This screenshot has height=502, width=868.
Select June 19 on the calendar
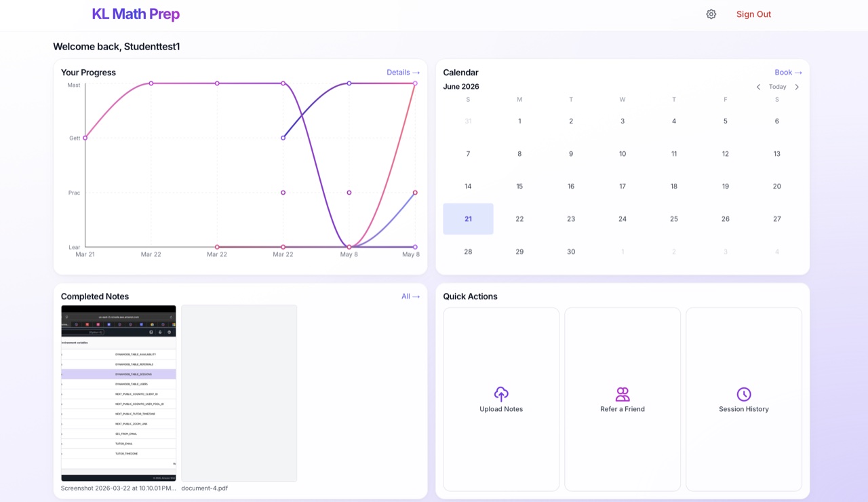click(726, 187)
